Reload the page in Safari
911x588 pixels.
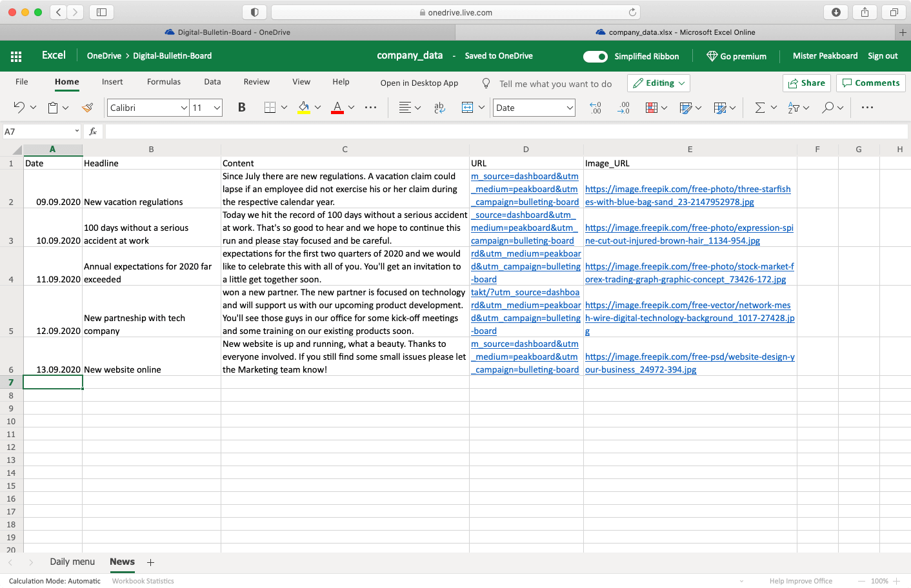point(632,12)
